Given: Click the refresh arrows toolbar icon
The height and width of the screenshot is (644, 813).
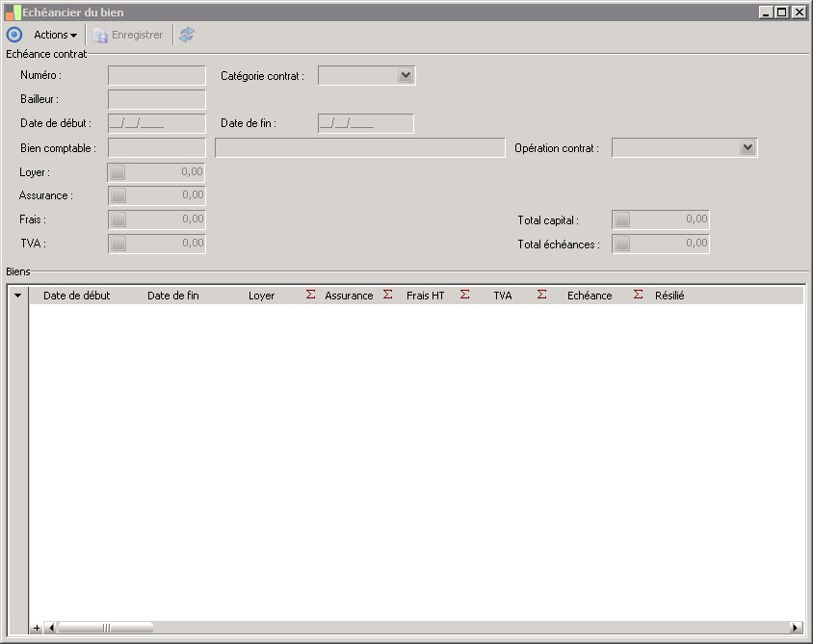Looking at the screenshot, I should click(187, 35).
